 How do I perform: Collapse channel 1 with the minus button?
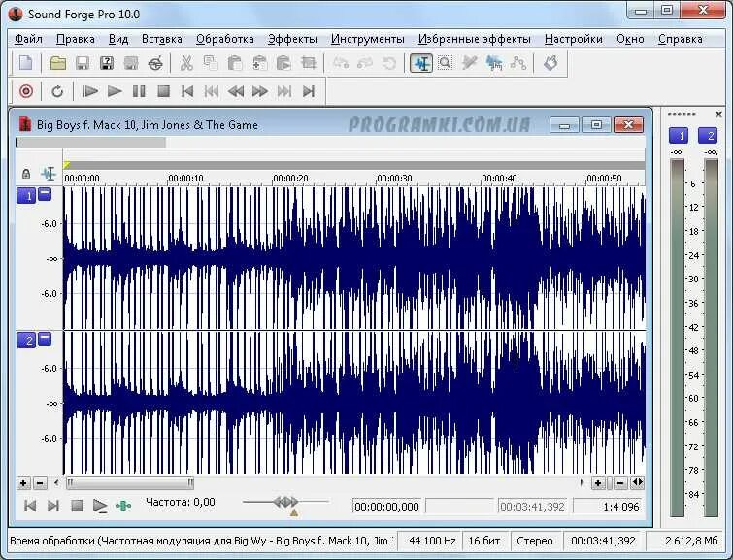45,193
